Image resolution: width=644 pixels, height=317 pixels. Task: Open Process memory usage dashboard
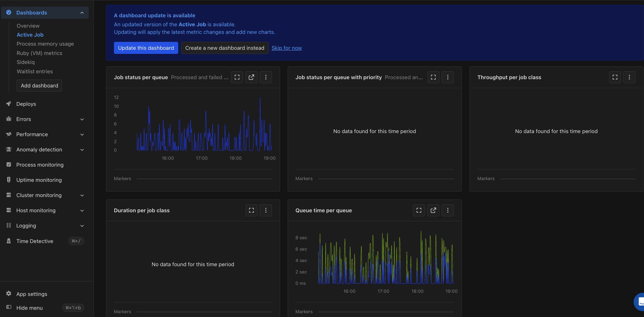(x=45, y=44)
